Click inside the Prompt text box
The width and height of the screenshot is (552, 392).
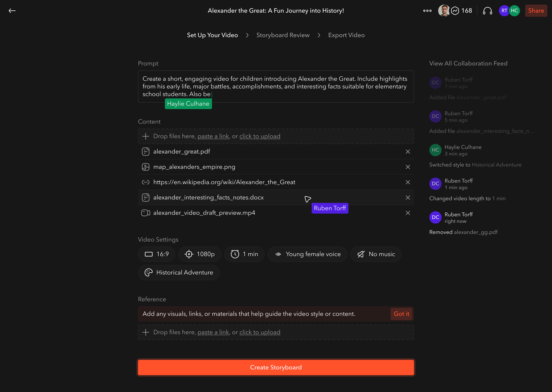tap(275, 86)
